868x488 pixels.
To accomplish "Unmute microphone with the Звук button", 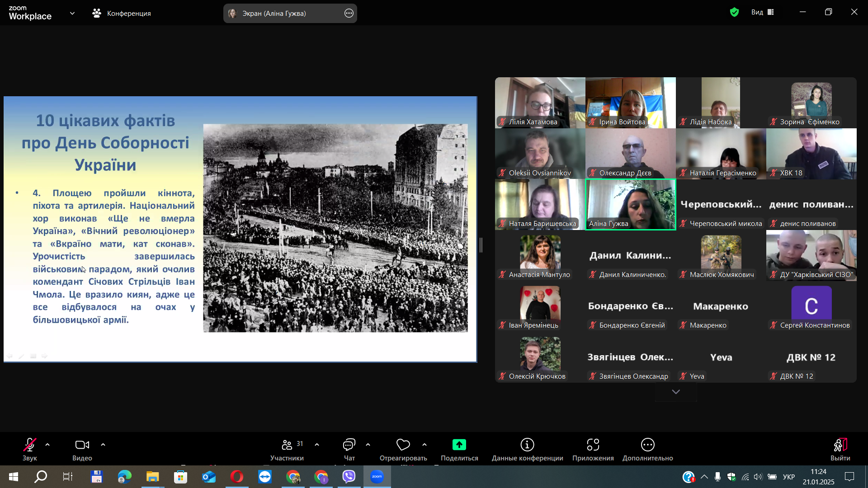I will 30,450.
